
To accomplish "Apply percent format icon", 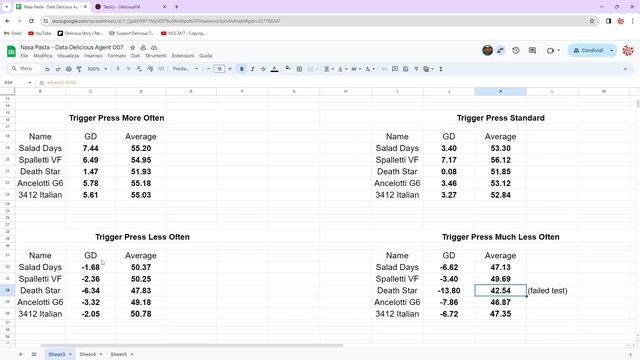I will [x=128, y=69].
